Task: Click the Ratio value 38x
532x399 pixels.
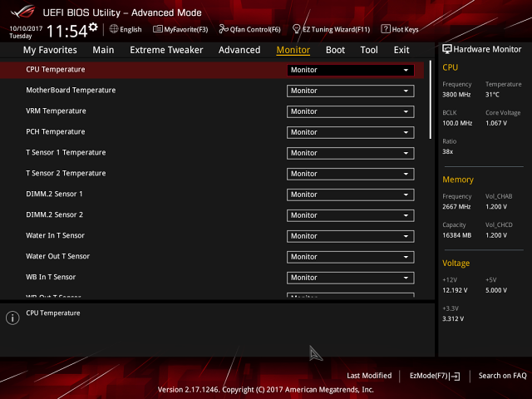Action: pyautogui.click(x=447, y=151)
